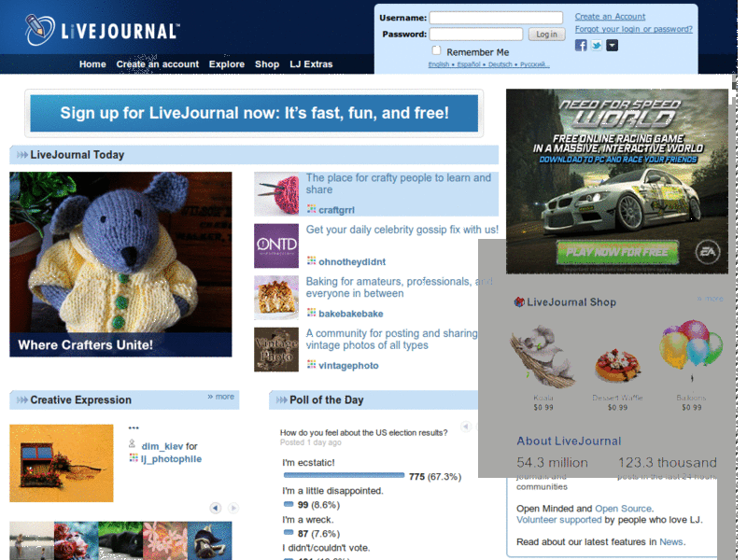Click the Username input field
Viewport: 747px width, 560px height.
point(496,18)
